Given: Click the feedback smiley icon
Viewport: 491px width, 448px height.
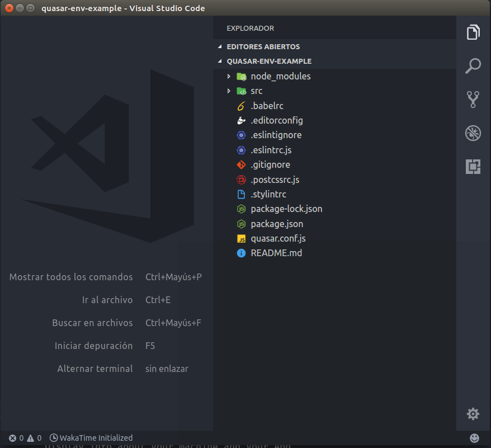Looking at the screenshot, I should [x=474, y=438].
